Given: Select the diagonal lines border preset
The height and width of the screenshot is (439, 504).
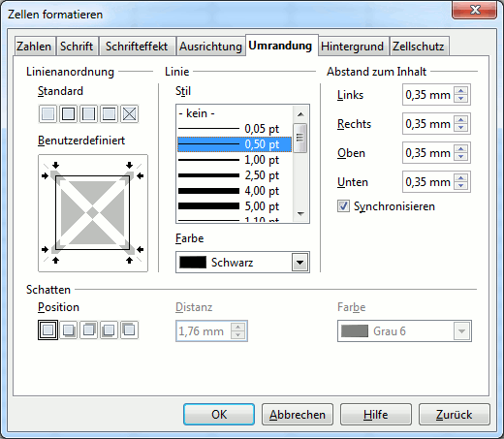Looking at the screenshot, I should pos(129,113).
